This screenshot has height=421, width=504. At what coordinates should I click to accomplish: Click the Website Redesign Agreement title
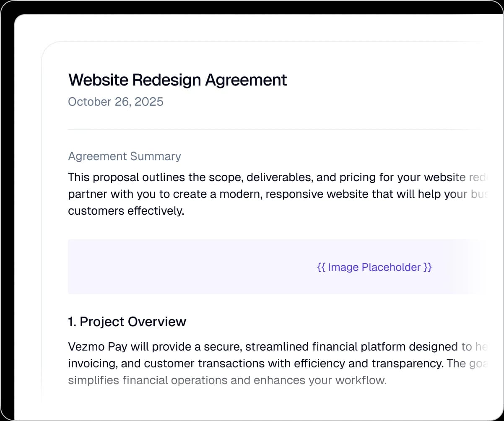[x=177, y=80]
